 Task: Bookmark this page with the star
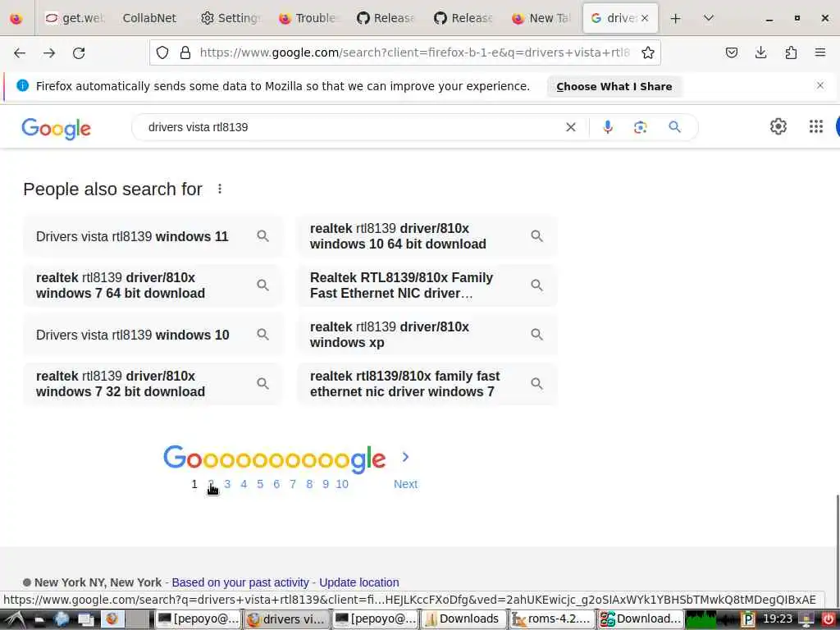coord(648,52)
